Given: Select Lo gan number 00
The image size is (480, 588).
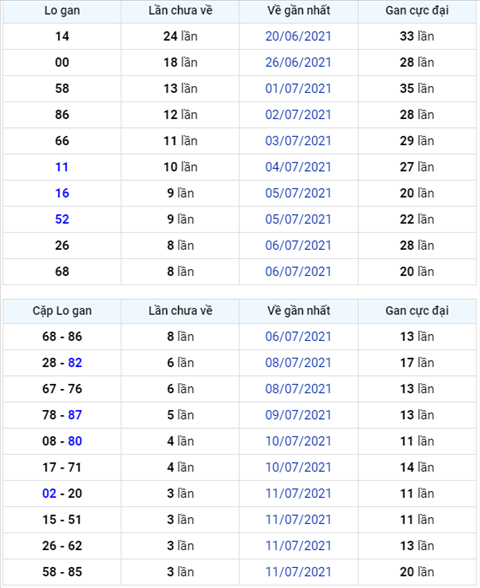Looking at the screenshot, I should pyautogui.click(x=62, y=63).
